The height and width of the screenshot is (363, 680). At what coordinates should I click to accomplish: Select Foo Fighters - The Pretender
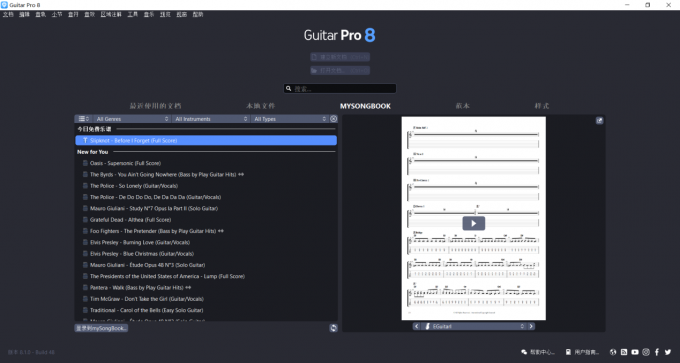tap(206, 231)
